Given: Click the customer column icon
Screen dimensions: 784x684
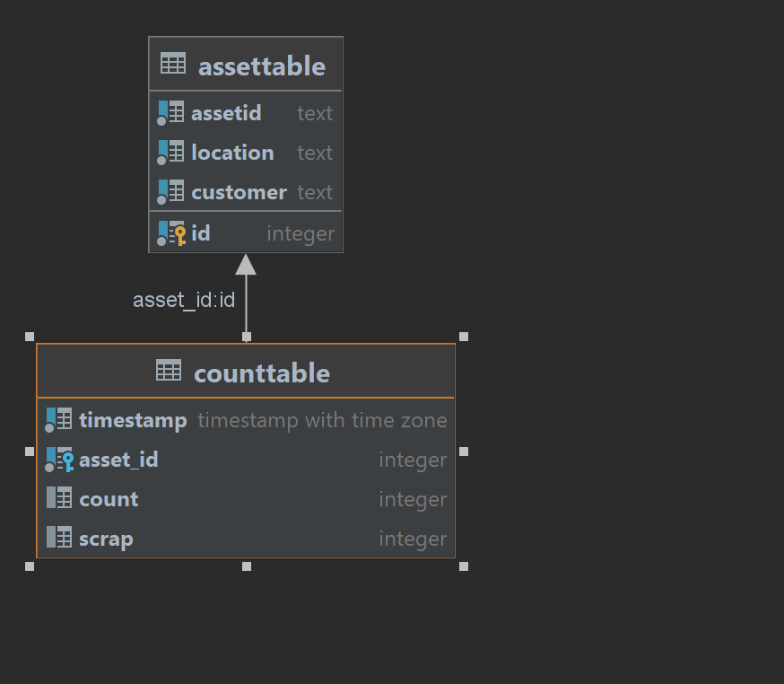Looking at the screenshot, I should (170, 192).
